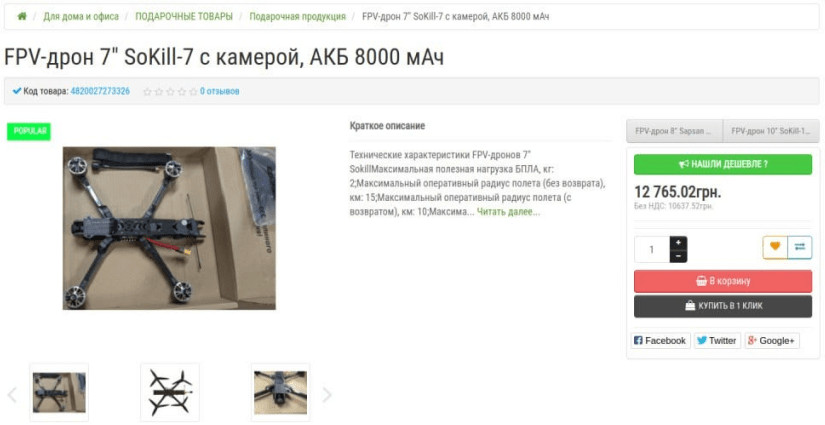This screenshot has height=425, width=825.
Task: Click the quantity input field
Action: coord(652,249)
